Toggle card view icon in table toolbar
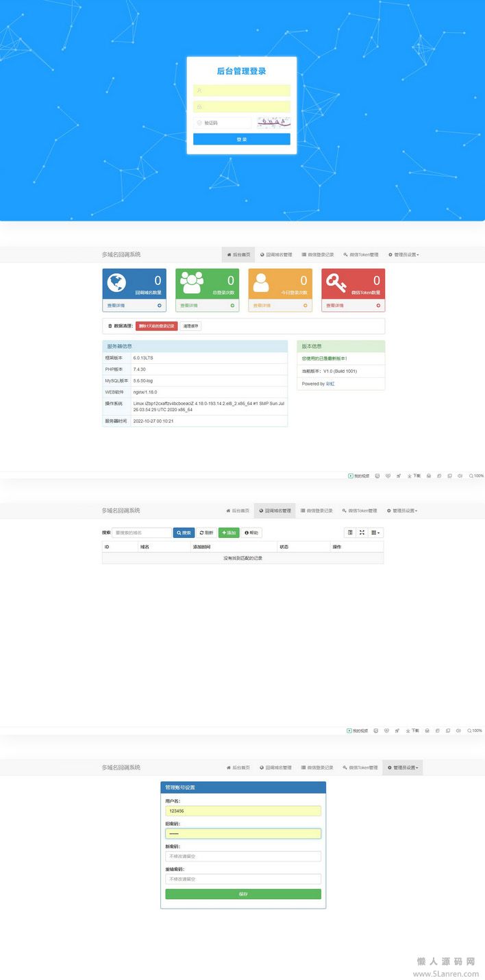The height and width of the screenshot is (980, 485). point(350,532)
